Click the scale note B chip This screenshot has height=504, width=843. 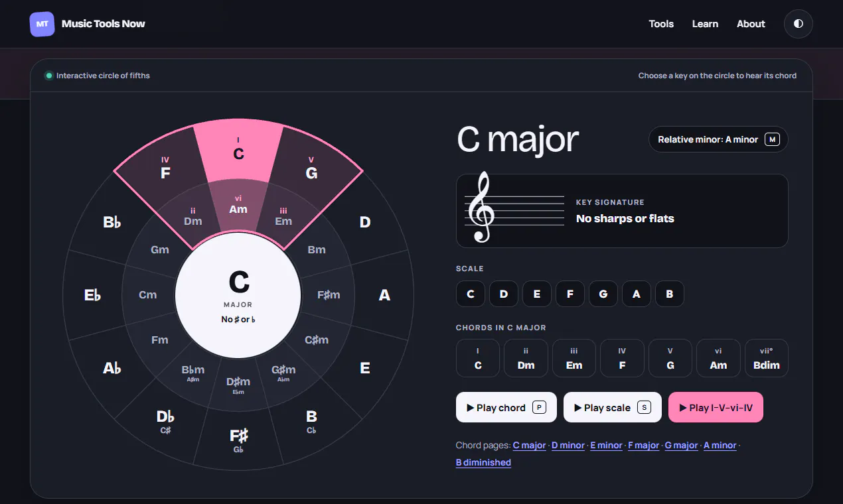[670, 294]
